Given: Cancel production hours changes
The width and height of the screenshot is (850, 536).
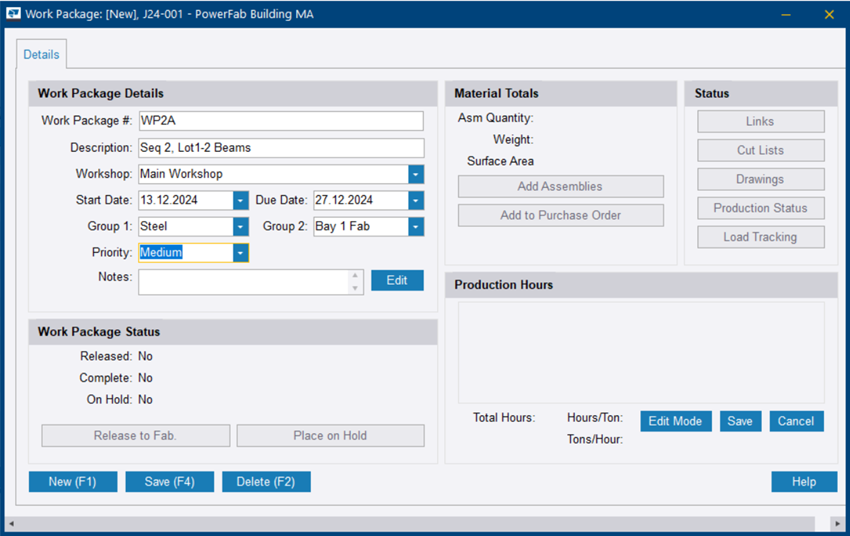Looking at the screenshot, I should point(796,421).
